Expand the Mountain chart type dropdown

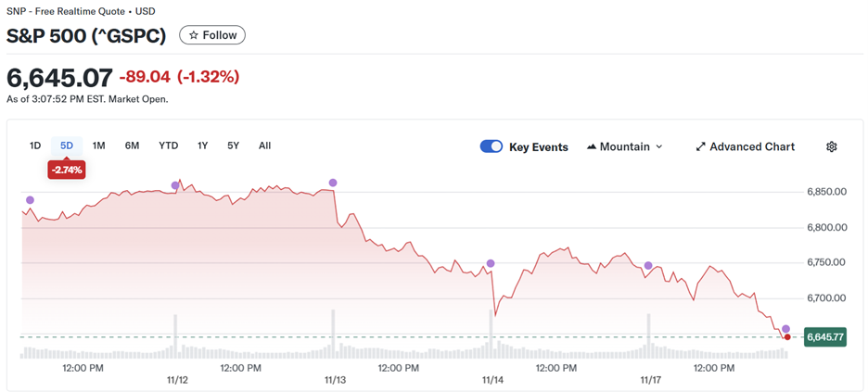pyautogui.click(x=624, y=146)
